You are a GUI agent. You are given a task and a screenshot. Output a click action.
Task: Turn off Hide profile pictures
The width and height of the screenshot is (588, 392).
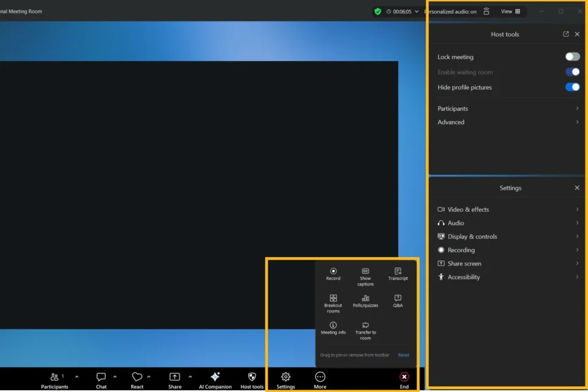(x=572, y=87)
